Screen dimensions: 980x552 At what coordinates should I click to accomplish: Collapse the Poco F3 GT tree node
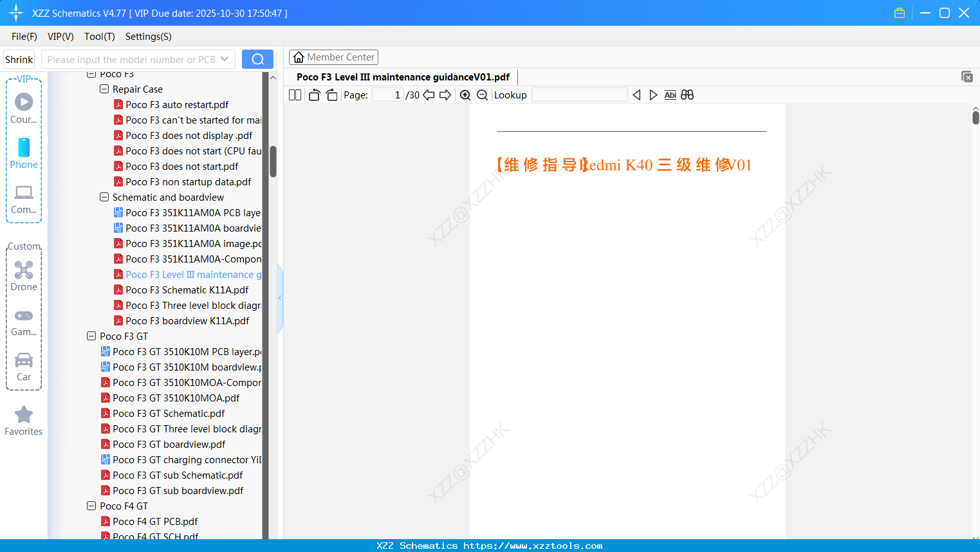click(91, 336)
